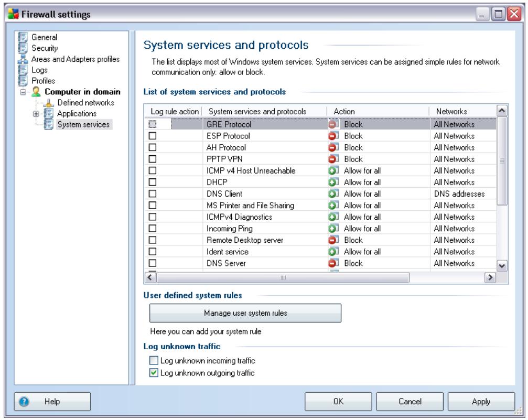Click the Apply button

(x=481, y=402)
